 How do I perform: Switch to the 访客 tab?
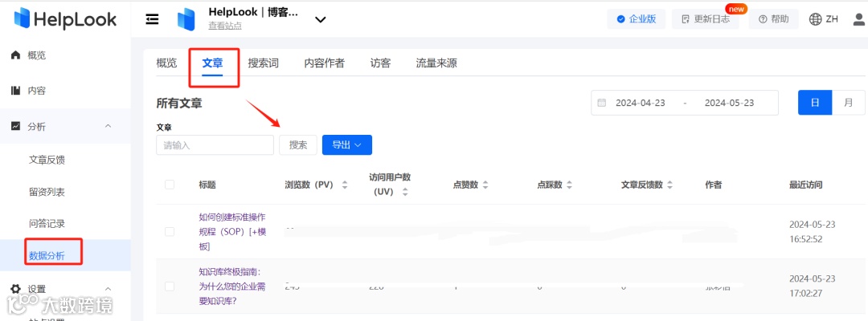click(x=380, y=63)
